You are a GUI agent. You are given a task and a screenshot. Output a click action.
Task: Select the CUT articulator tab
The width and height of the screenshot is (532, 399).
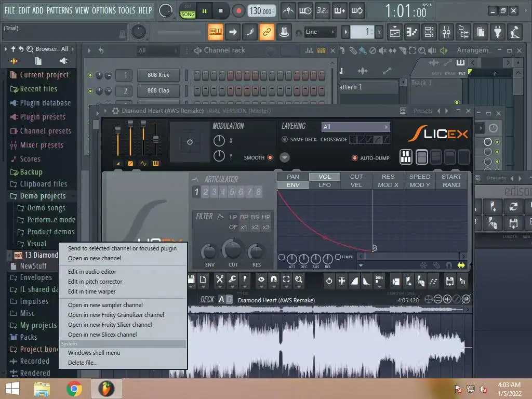(x=356, y=177)
